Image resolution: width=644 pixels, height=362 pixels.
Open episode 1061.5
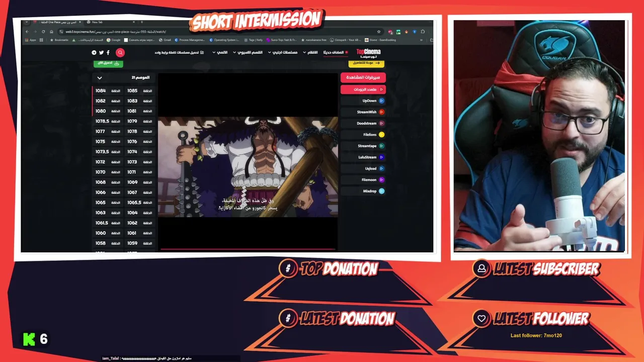pyautogui.click(x=108, y=223)
